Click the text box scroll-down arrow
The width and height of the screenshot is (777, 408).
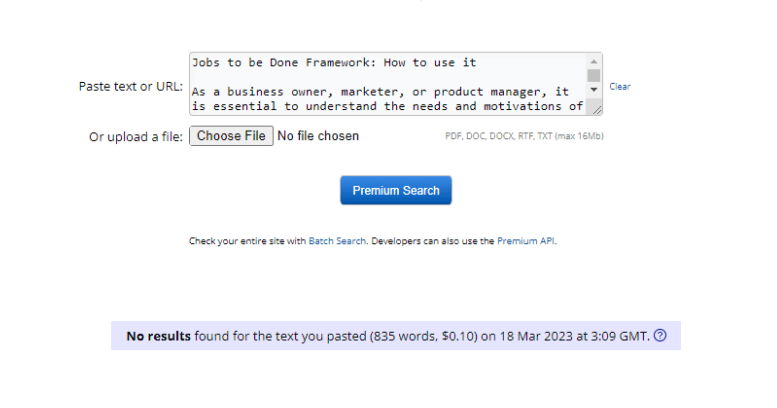[x=594, y=90]
